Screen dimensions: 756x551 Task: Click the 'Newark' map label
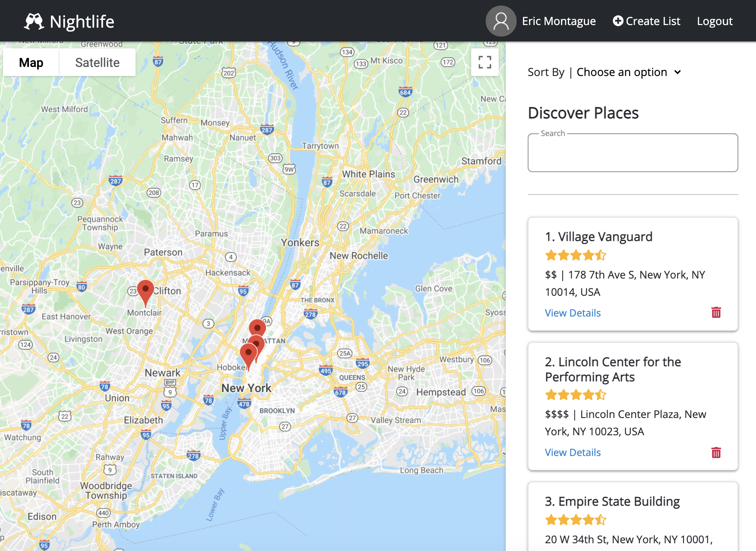point(163,373)
